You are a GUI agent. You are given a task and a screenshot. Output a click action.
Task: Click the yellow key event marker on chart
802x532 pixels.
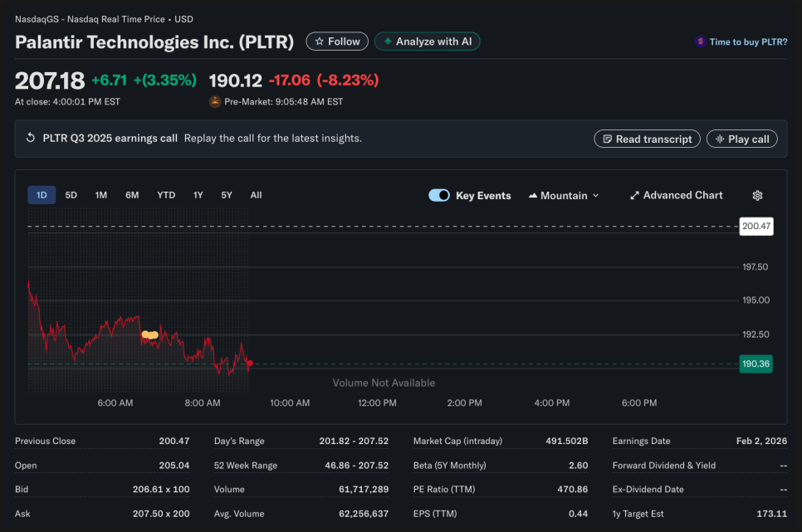149,335
